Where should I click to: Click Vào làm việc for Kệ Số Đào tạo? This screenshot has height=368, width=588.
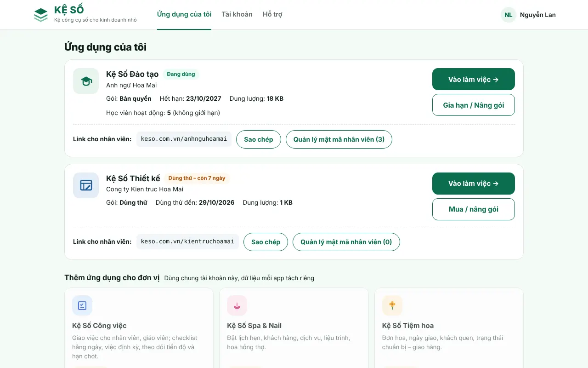(x=474, y=79)
